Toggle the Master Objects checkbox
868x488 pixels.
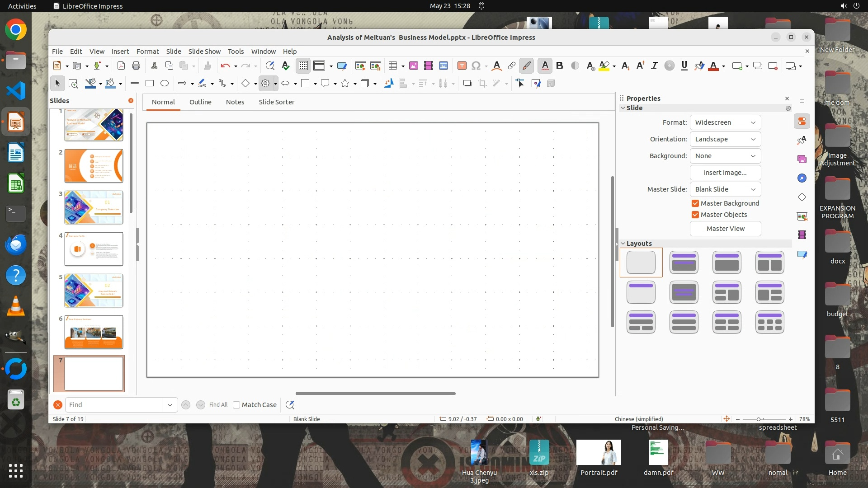[x=695, y=215]
